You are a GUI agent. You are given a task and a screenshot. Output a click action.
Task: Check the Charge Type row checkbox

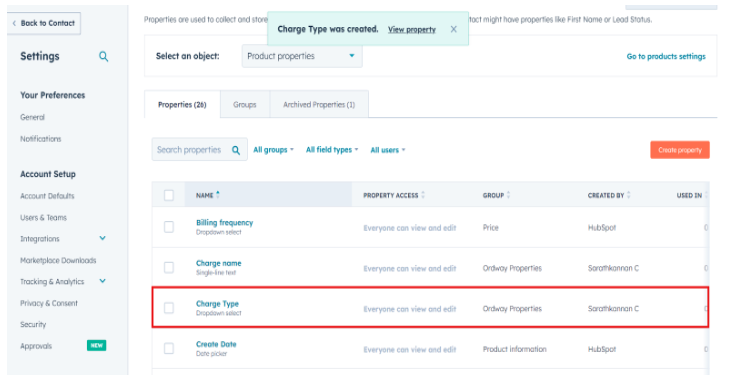click(169, 308)
